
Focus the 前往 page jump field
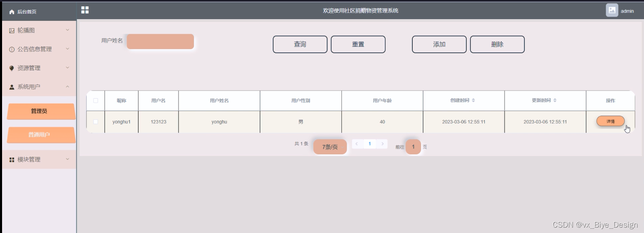pyautogui.click(x=413, y=147)
